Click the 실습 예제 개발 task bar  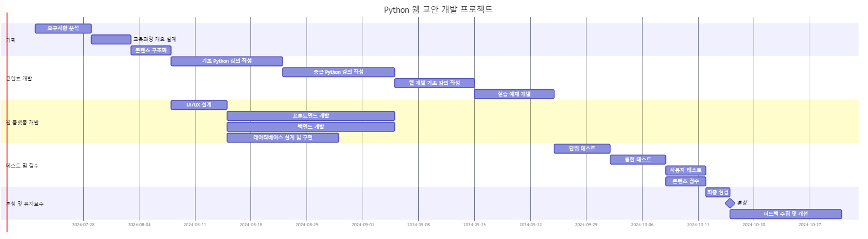tap(514, 94)
